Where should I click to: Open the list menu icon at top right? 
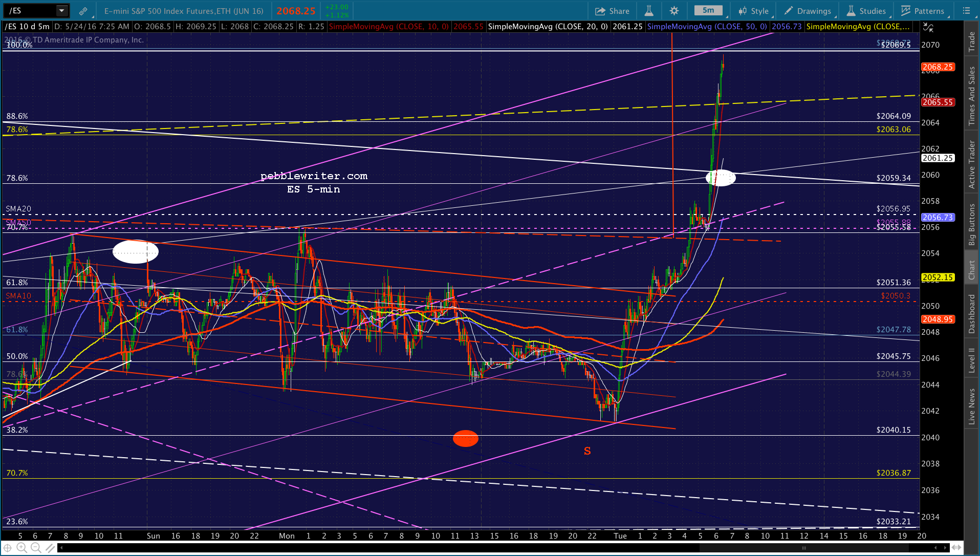tap(966, 11)
